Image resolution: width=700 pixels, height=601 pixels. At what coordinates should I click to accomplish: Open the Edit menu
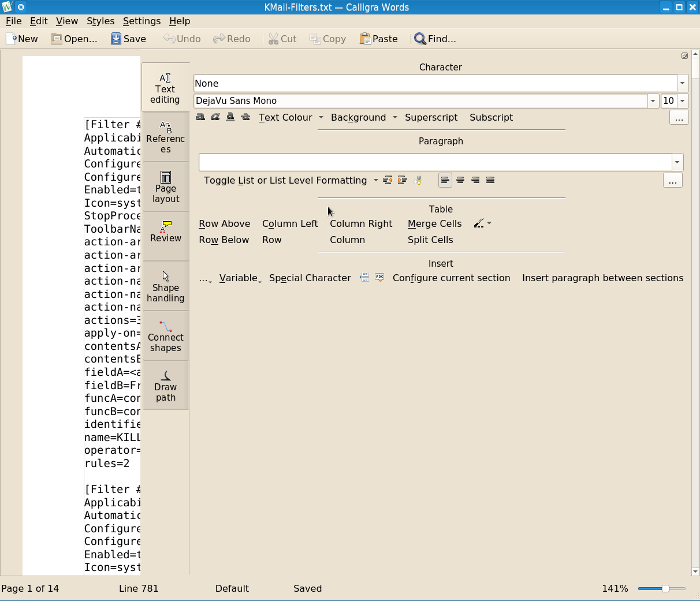click(39, 21)
